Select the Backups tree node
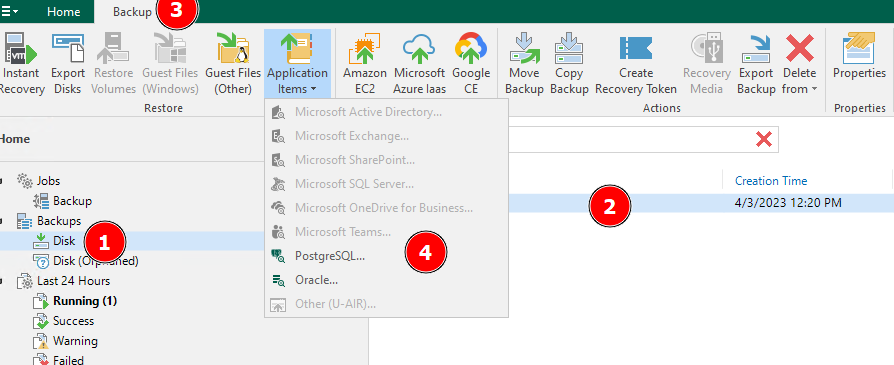 click(59, 221)
